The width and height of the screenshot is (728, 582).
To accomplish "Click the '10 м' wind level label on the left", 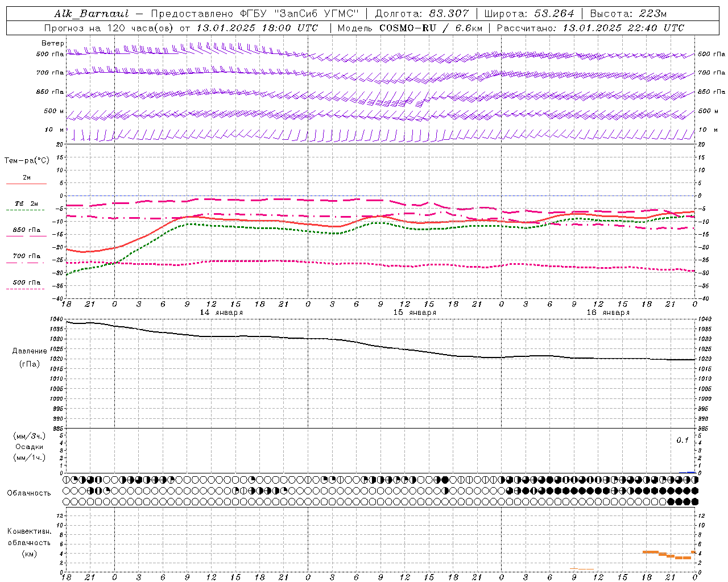I will (55, 130).
